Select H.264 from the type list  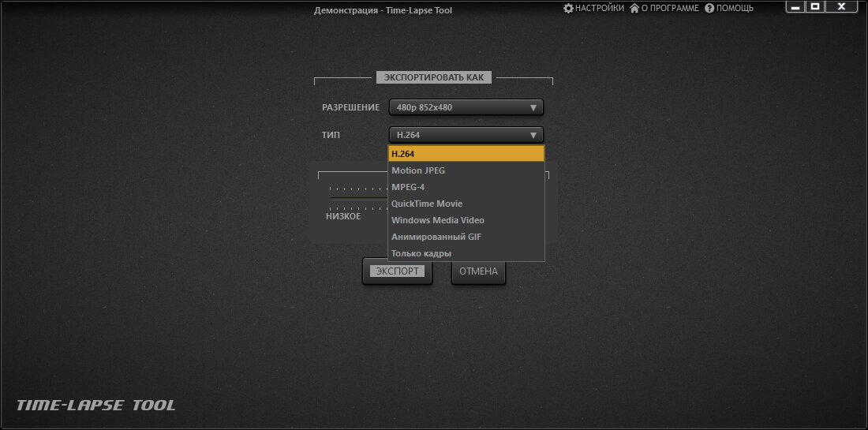click(x=466, y=154)
